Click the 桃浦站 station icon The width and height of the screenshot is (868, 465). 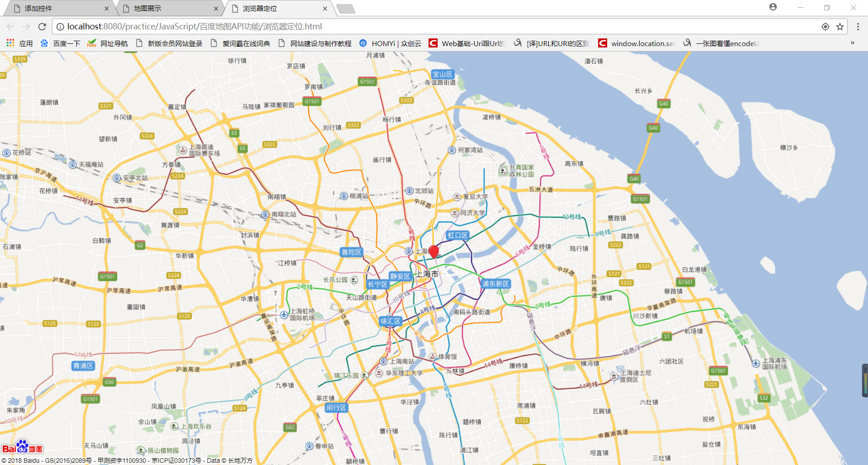(344, 196)
